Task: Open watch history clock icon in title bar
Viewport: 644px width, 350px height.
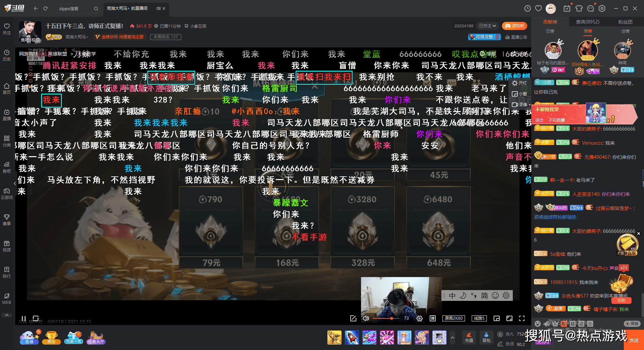Action: 528,8
